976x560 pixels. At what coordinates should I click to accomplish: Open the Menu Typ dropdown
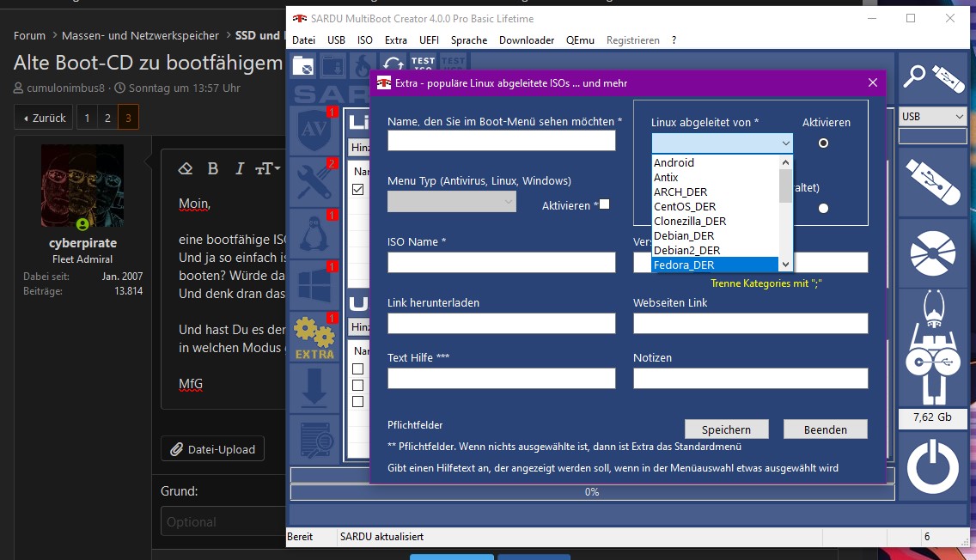(451, 202)
